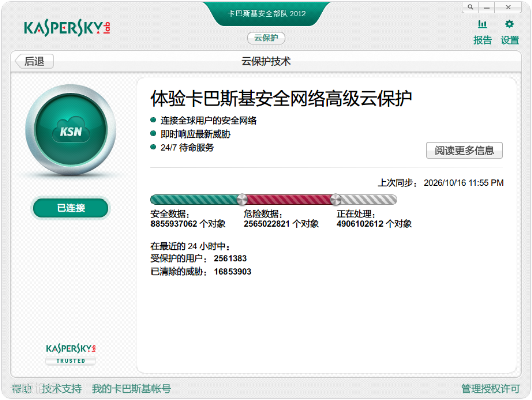Open the 云保护 tab pill
The image size is (532, 400).
pyautogui.click(x=266, y=38)
